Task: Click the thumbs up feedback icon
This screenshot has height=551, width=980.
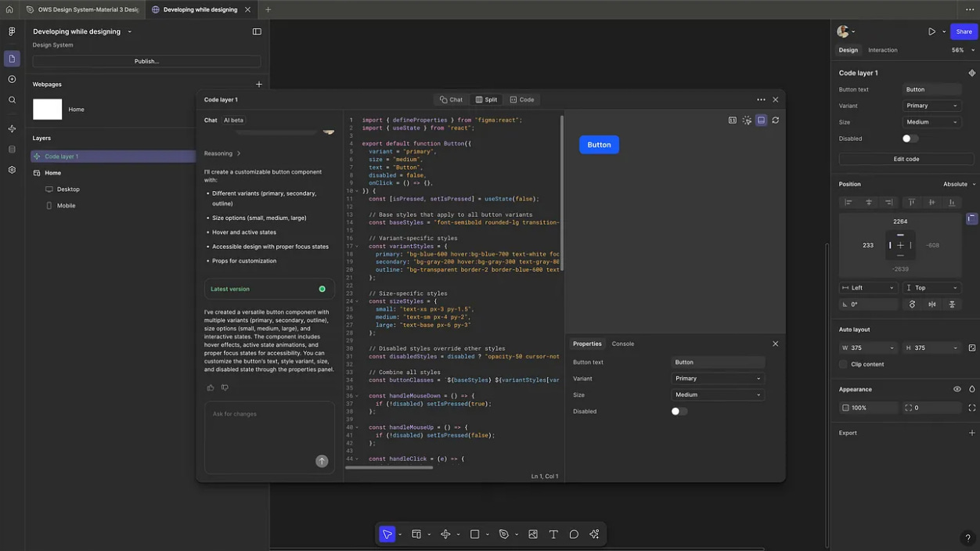Action: [211, 387]
